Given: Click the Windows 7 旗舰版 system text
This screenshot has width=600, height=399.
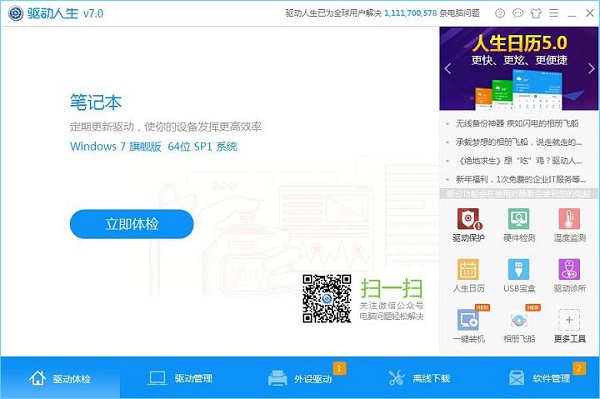Looking at the screenshot, I should click(x=153, y=147).
